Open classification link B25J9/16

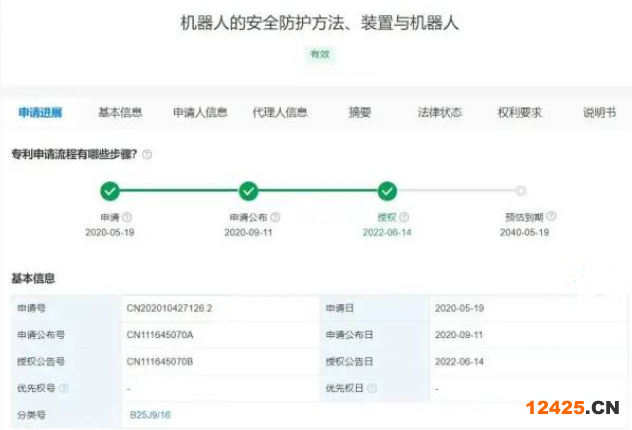coord(150,414)
